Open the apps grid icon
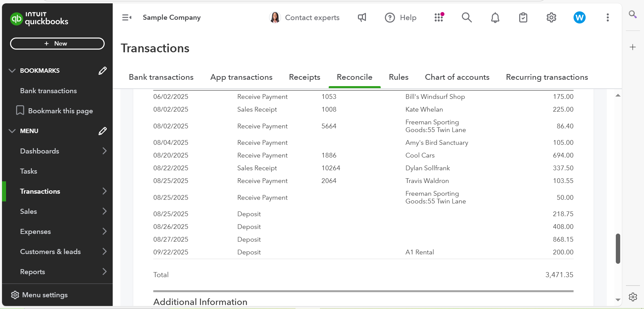The image size is (644, 309). [x=439, y=17]
